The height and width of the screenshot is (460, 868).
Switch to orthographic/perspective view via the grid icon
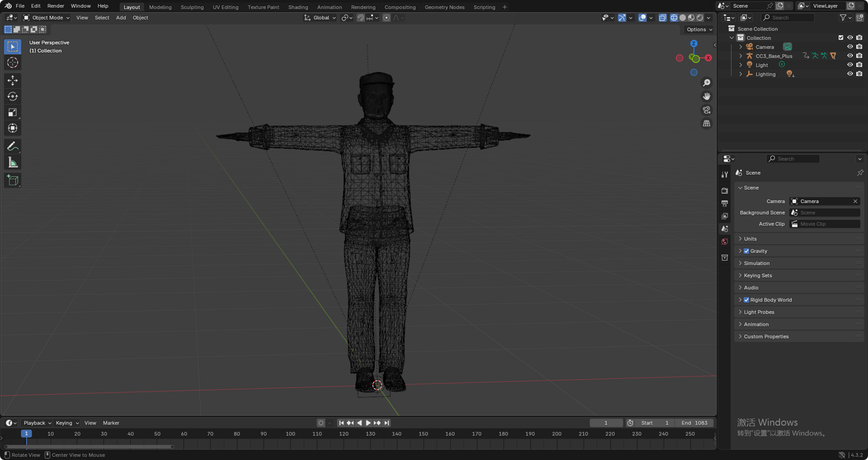[x=707, y=123]
